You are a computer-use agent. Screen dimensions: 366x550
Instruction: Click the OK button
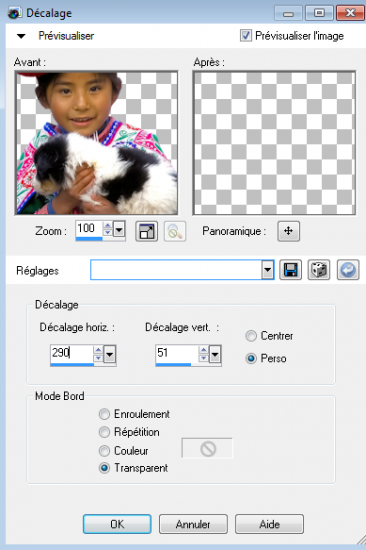coord(117,524)
